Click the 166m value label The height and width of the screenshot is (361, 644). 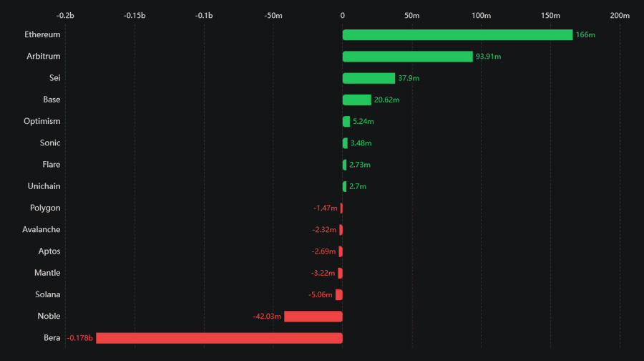pos(585,35)
